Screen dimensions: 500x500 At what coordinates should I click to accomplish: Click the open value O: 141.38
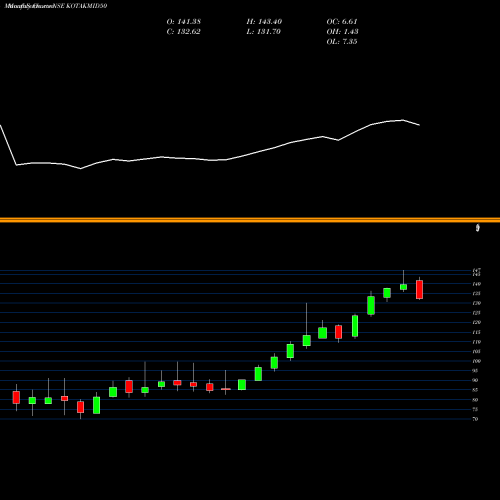click(183, 22)
